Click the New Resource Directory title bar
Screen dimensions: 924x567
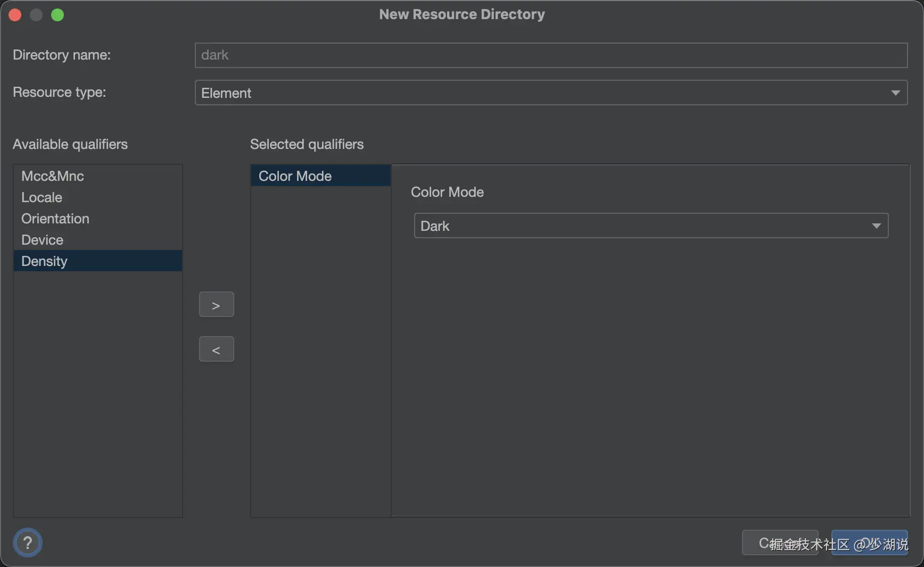(462, 14)
